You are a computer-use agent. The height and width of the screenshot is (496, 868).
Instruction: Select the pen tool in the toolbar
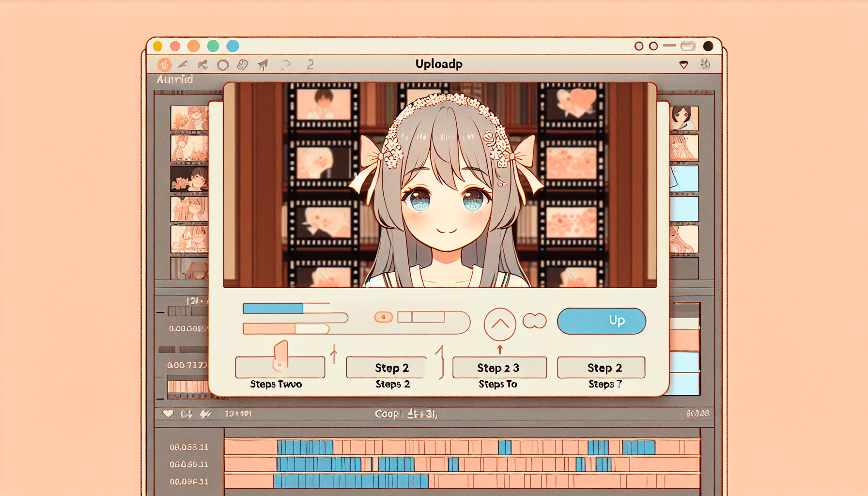pyautogui.click(x=183, y=64)
